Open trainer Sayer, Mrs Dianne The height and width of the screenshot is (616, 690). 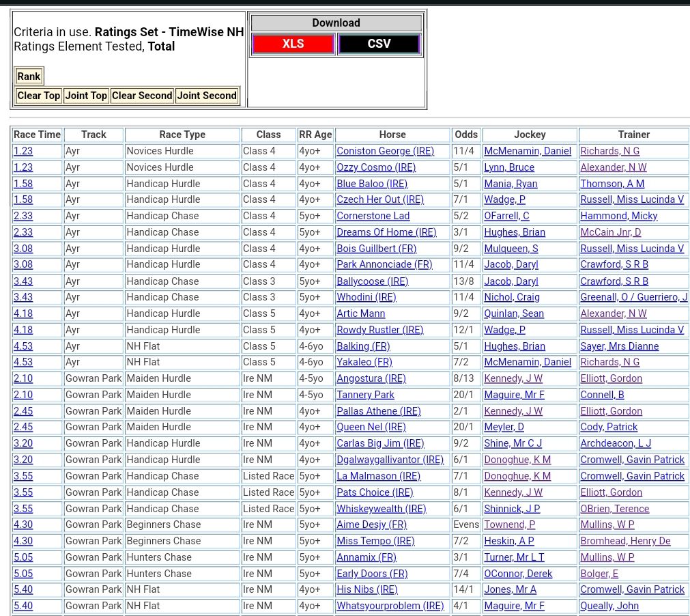619,346
